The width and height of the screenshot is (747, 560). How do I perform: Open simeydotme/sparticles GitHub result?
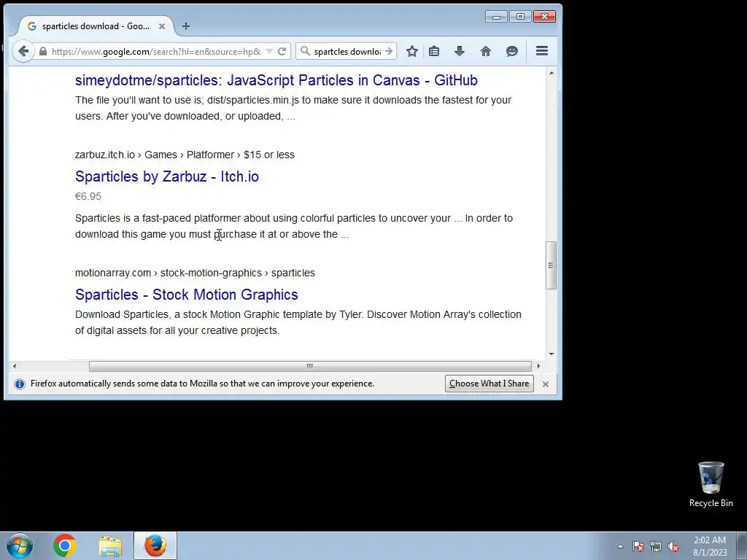pyautogui.click(x=276, y=80)
